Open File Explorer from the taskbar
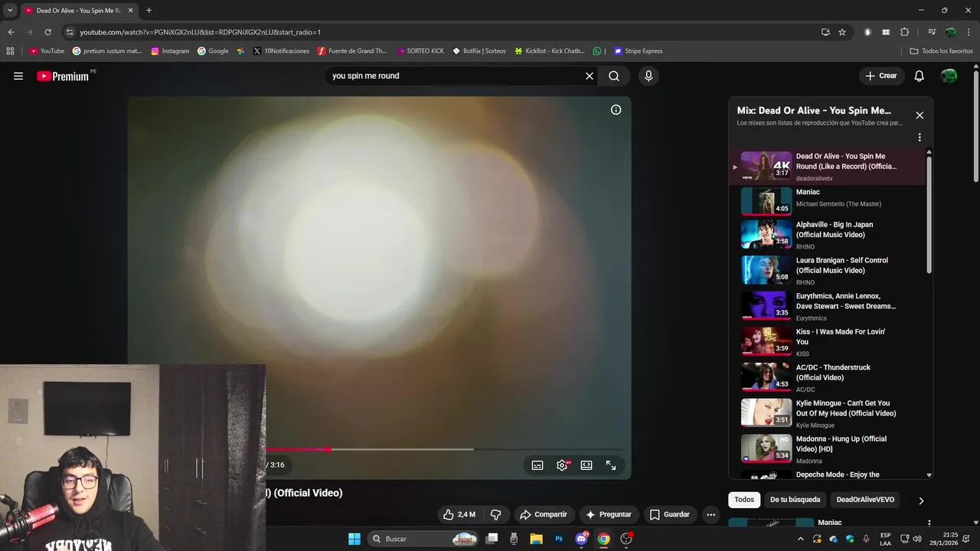This screenshot has height=551, width=980. click(x=536, y=539)
